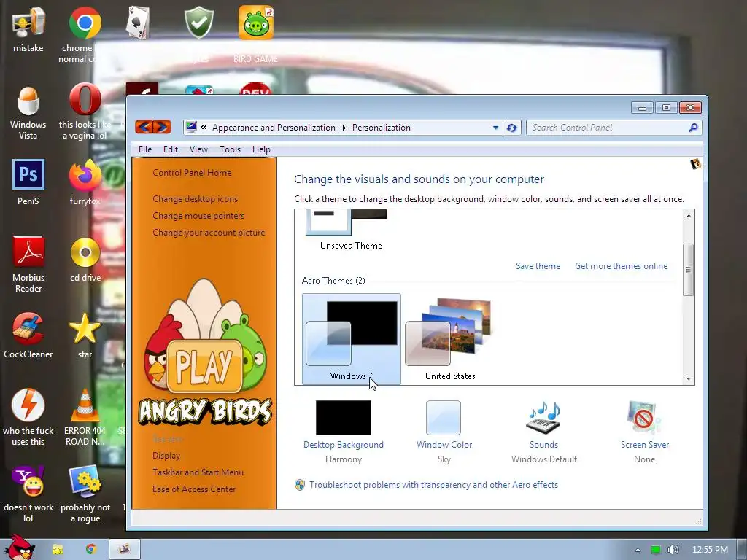747x560 pixels.
Task: Open the Display link in sidebar
Action: coord(166,455)
